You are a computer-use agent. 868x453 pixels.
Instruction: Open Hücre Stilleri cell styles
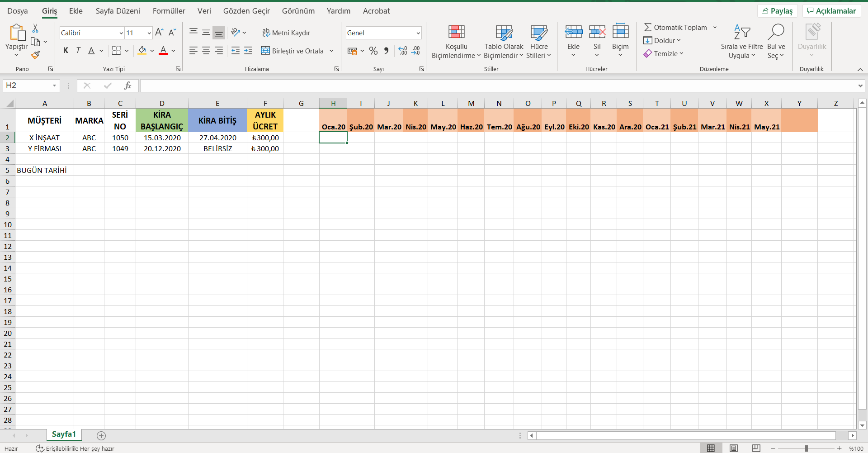coord(539,42)
